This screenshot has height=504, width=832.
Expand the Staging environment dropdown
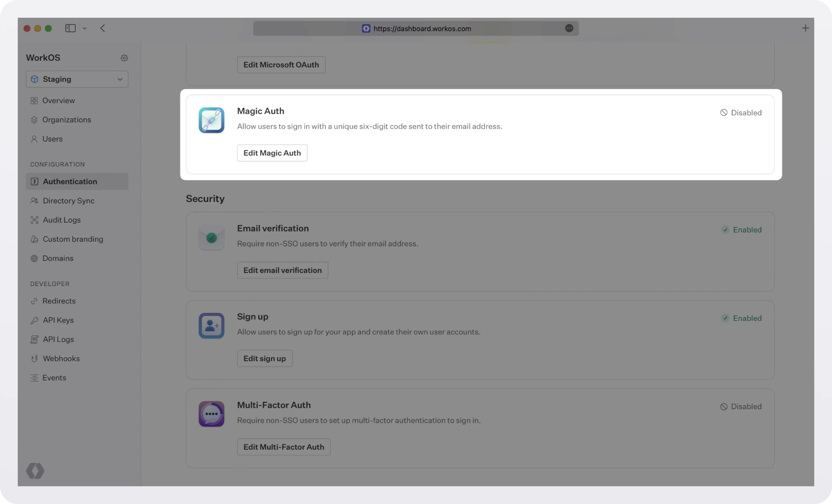click(77, 79)
